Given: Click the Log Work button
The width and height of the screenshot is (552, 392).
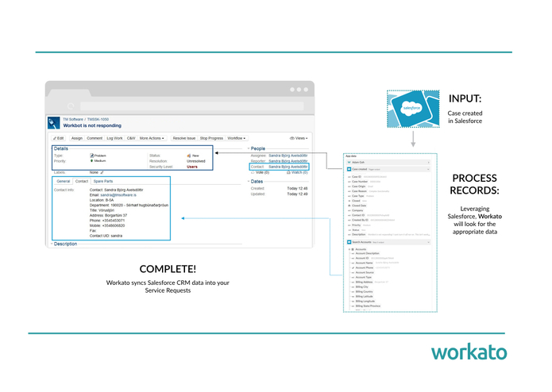Looking at the screenshot, I should coord(114,138).
